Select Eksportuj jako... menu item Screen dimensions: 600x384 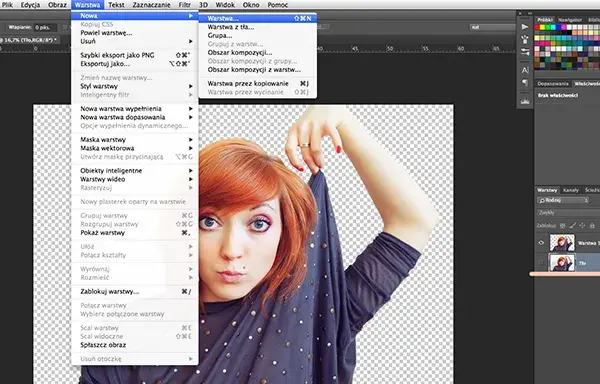point(134,64)
